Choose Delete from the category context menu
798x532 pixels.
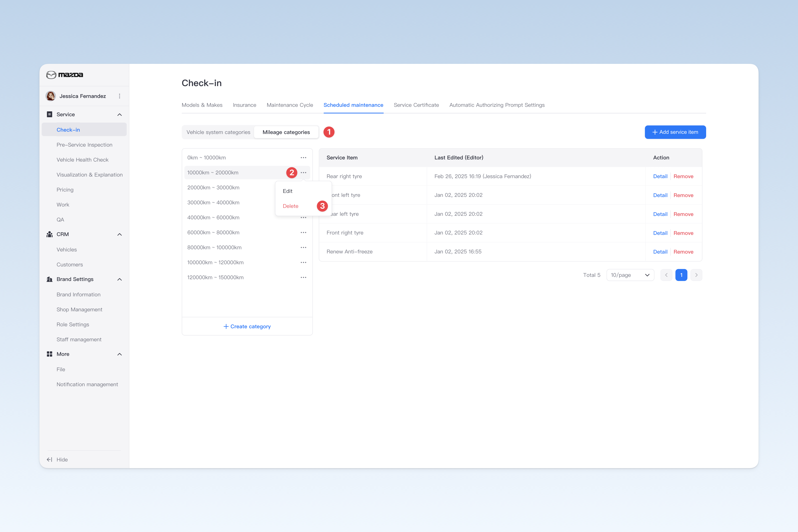click(x=291, y=206)
